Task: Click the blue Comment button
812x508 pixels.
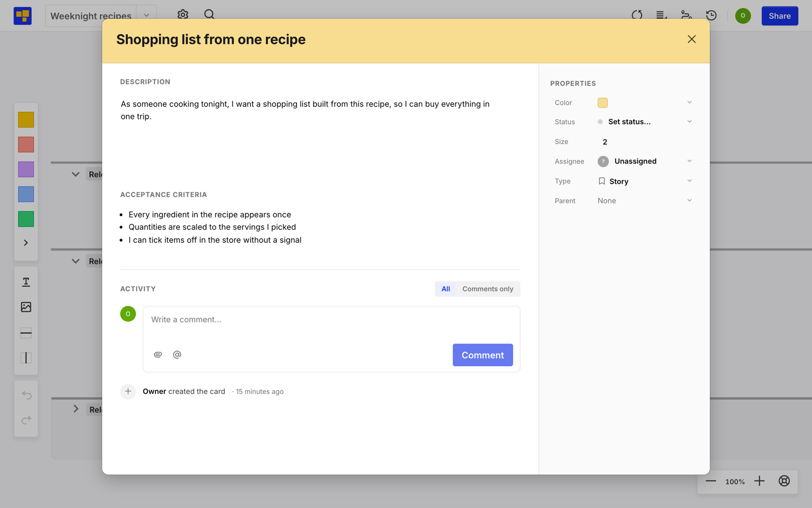Action: point(483,355)
